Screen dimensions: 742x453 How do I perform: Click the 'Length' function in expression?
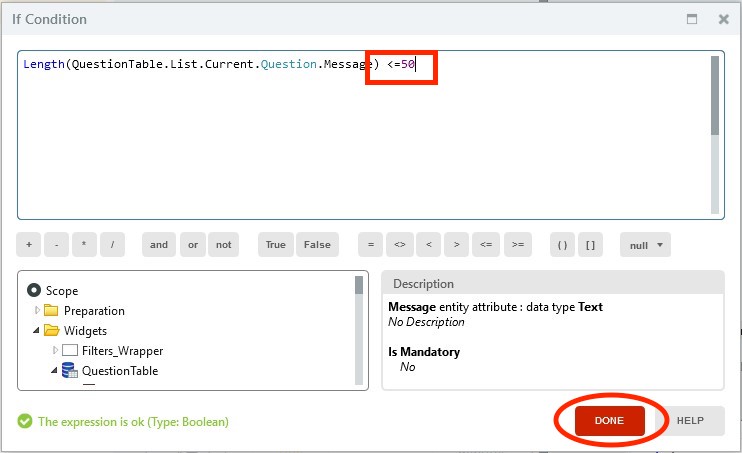(x=44, y=64)
